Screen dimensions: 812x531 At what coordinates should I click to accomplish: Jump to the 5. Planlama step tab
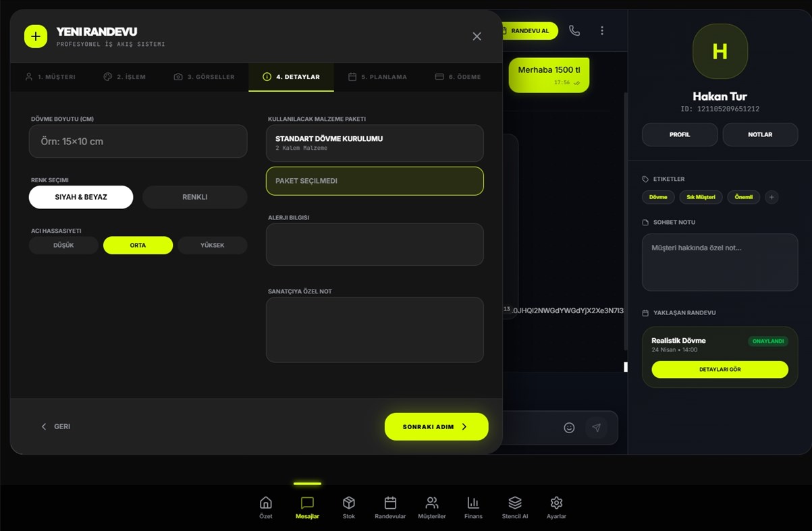pyautogui.click(x=377, y=77)
